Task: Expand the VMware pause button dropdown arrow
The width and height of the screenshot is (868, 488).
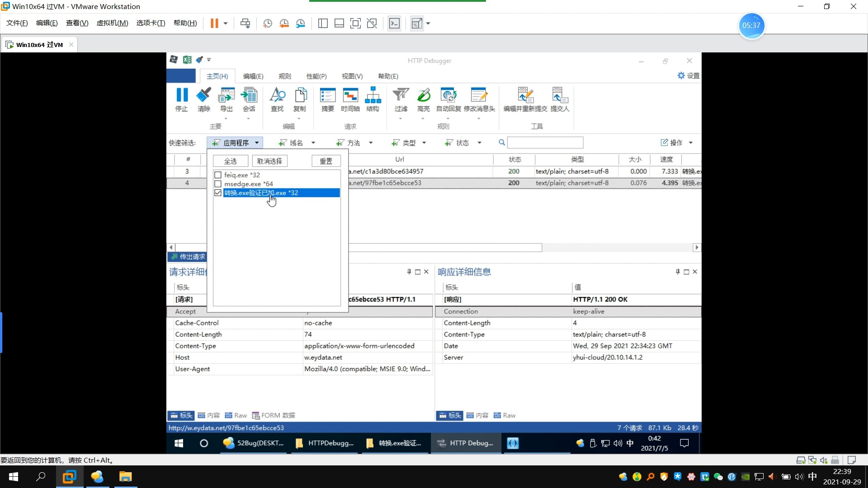Action: [x=226, y=23]
